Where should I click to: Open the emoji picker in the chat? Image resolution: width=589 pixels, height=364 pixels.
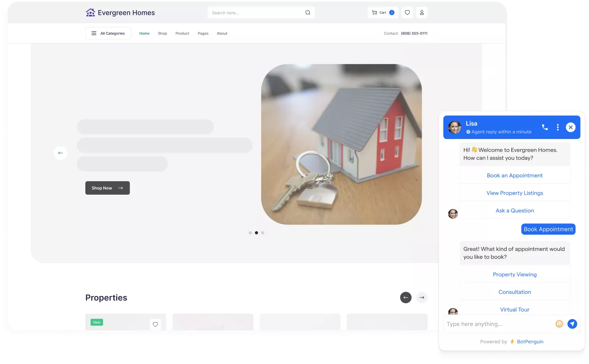tap(559, 324)
